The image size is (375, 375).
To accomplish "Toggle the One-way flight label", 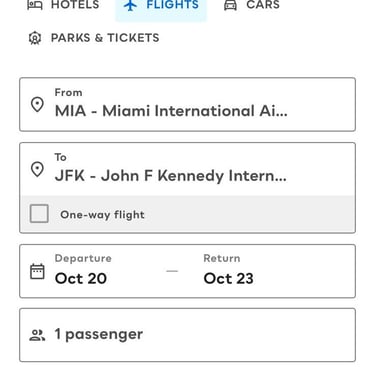I will (x=102, y=215).
